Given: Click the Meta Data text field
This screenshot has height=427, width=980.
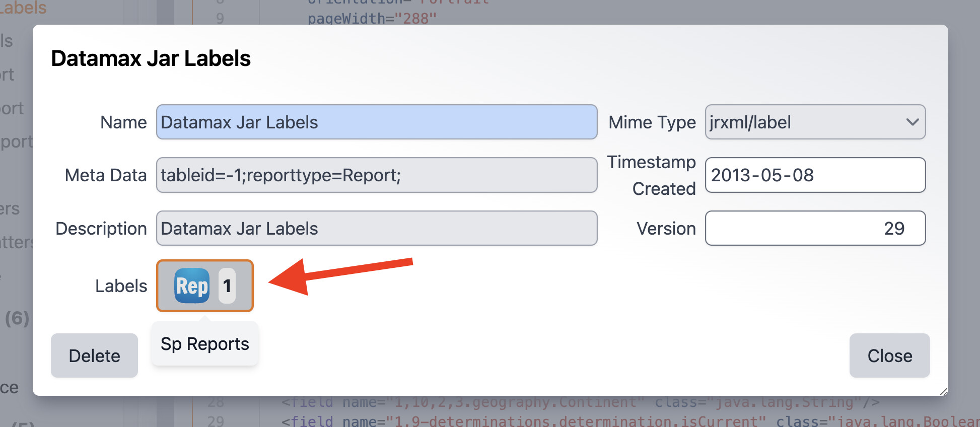Looking at the screenshot, I should click(376, 175).
